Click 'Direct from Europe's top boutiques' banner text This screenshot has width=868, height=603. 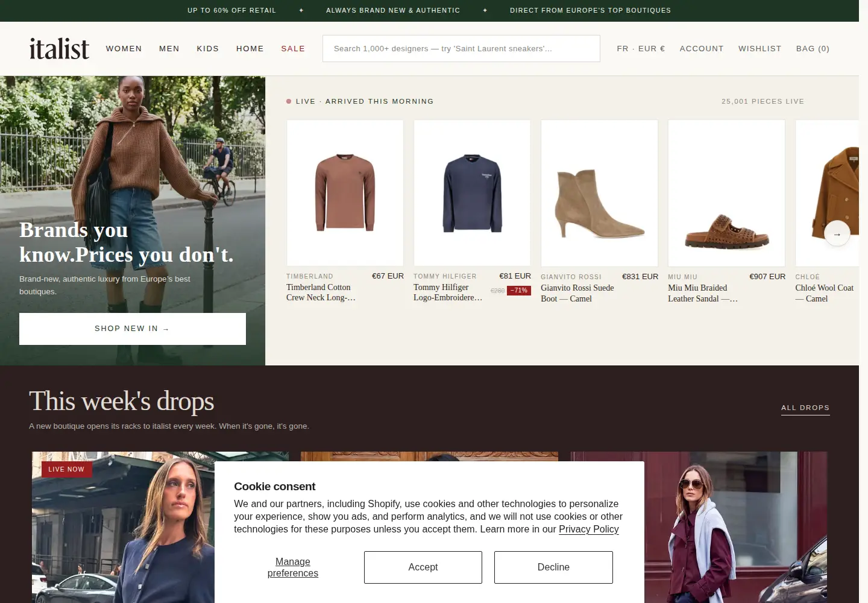pos(590,10)
